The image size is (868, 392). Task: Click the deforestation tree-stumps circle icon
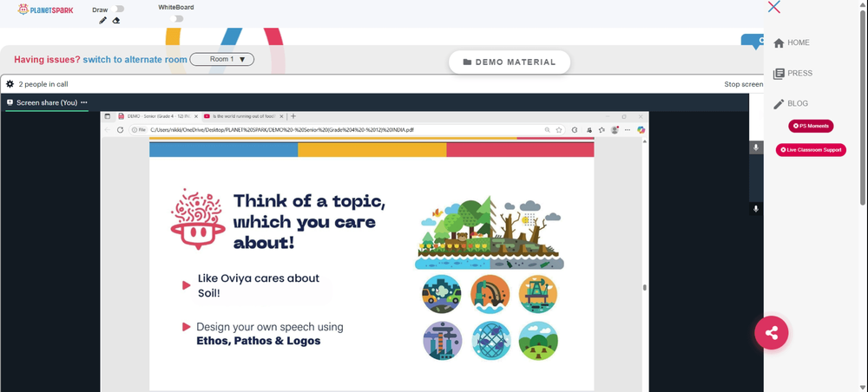(x=538, y=341)
